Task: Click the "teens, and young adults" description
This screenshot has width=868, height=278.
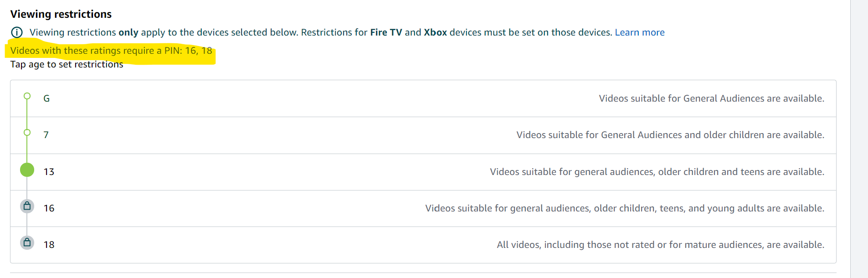Action: [x=624, y=208]
